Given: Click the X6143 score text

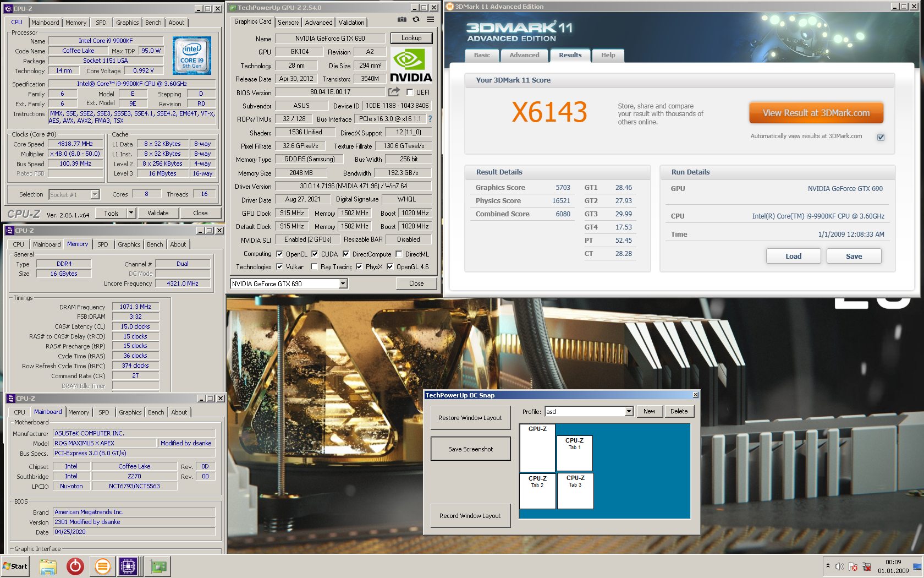Looking at the screenshot, I should [x=549, y=112].
